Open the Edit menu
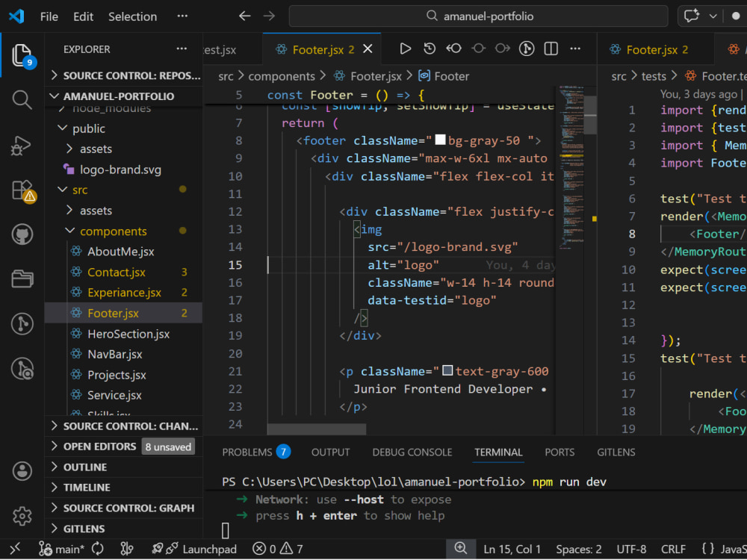 pos(84,16)
